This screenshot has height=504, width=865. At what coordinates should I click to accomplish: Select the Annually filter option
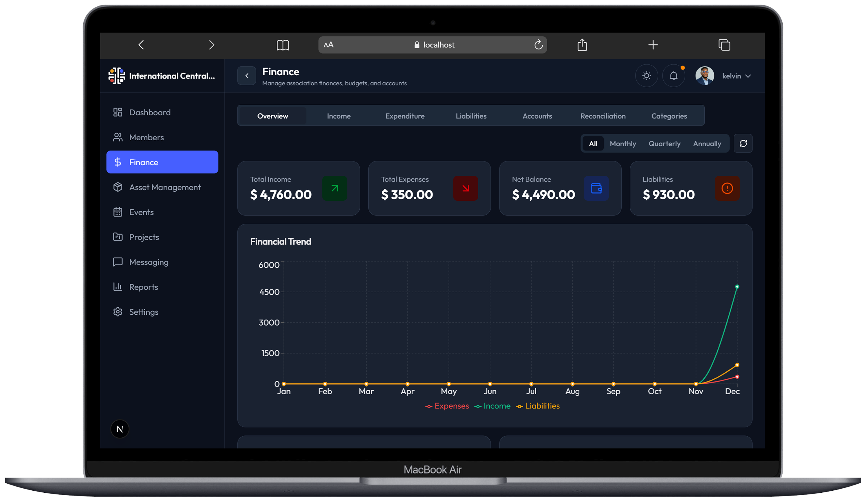707,144
